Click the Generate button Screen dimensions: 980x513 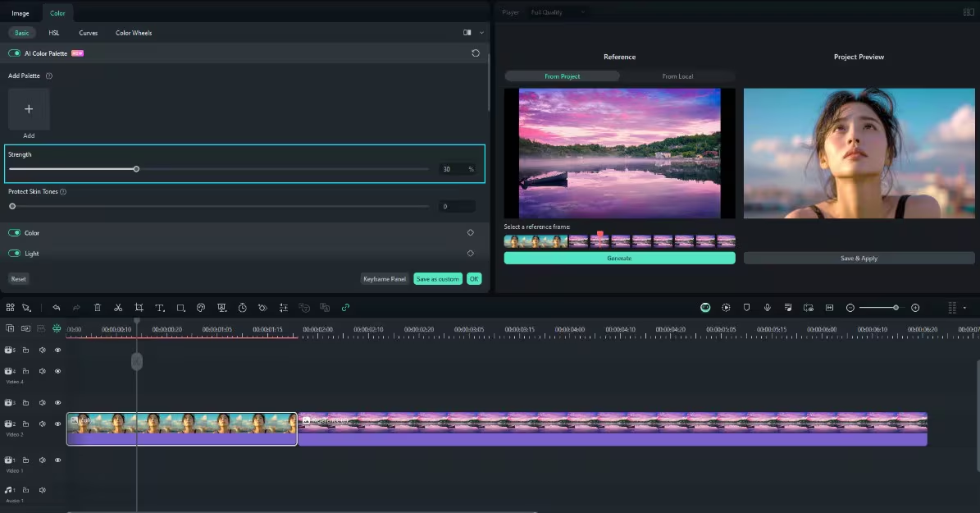(619, 259)
